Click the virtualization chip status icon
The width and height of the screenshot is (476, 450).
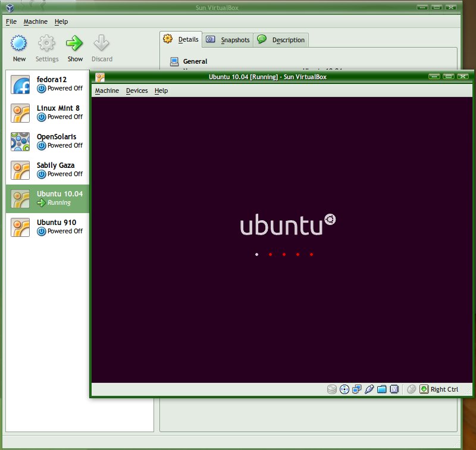pos(394,389)
